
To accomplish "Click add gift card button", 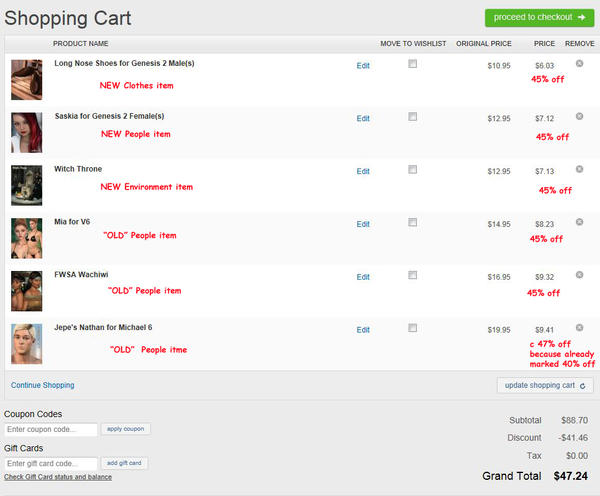I will pyautogui.click(x=125, y=463).
